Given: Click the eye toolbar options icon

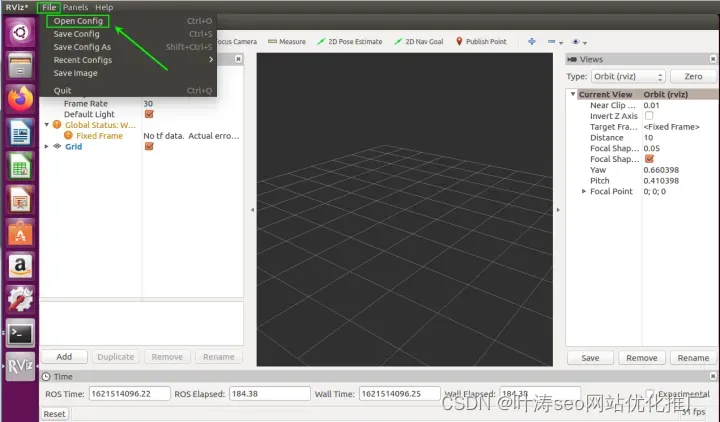Looking at the screenshot, I should [576, 41].
